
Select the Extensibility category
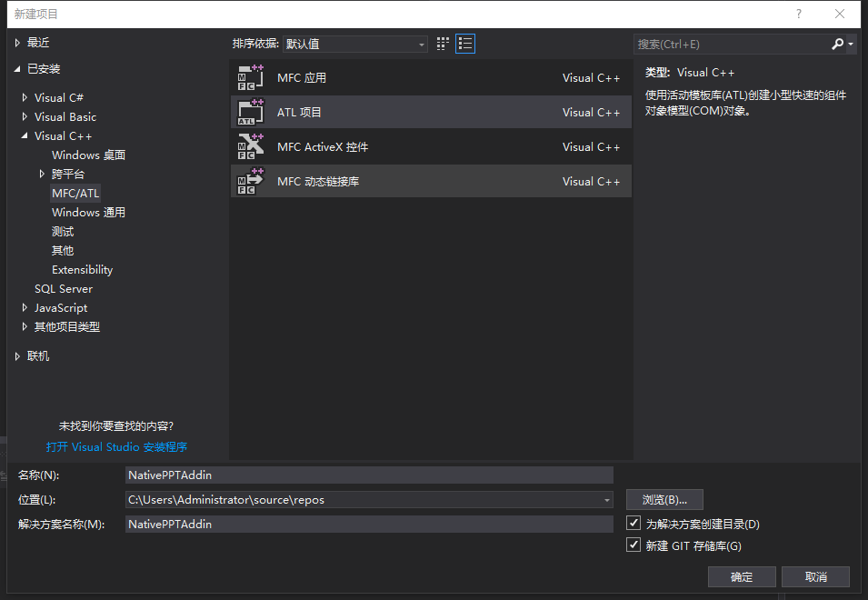click(83, 270)
